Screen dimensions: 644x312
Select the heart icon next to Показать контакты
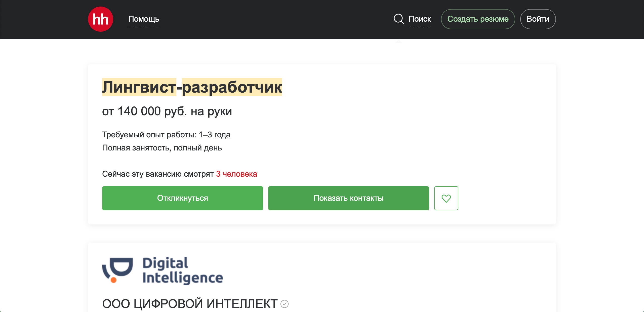coord(446,198)
